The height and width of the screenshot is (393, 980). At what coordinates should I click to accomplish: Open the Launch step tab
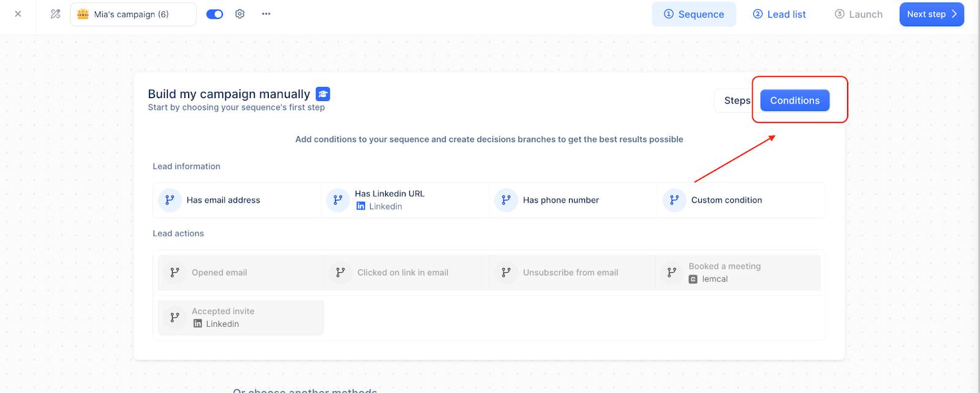(859, 14)
